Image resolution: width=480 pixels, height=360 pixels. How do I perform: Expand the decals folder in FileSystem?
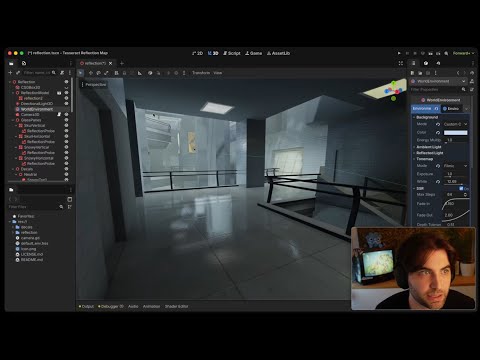click(13, 227)
